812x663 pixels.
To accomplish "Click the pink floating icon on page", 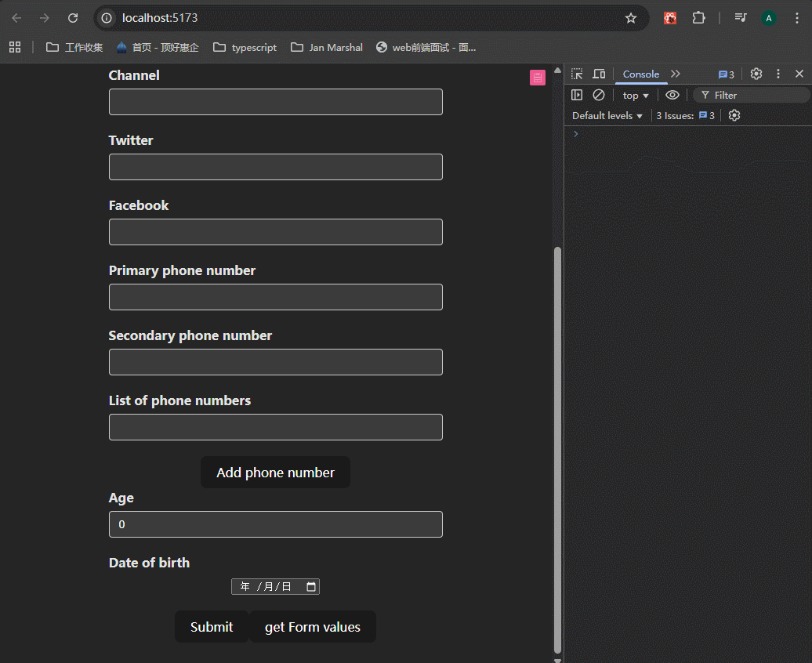I will pos(537,78).
